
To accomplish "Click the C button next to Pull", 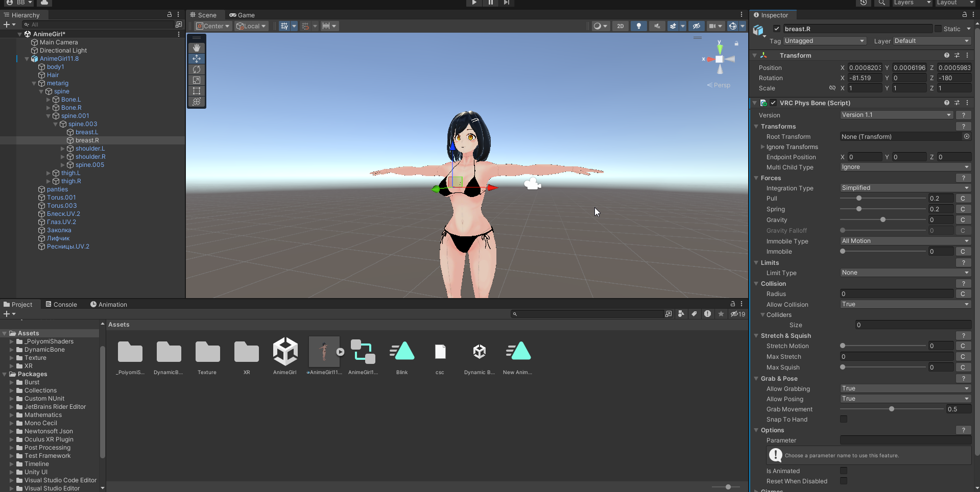I will tap(963, 199).
